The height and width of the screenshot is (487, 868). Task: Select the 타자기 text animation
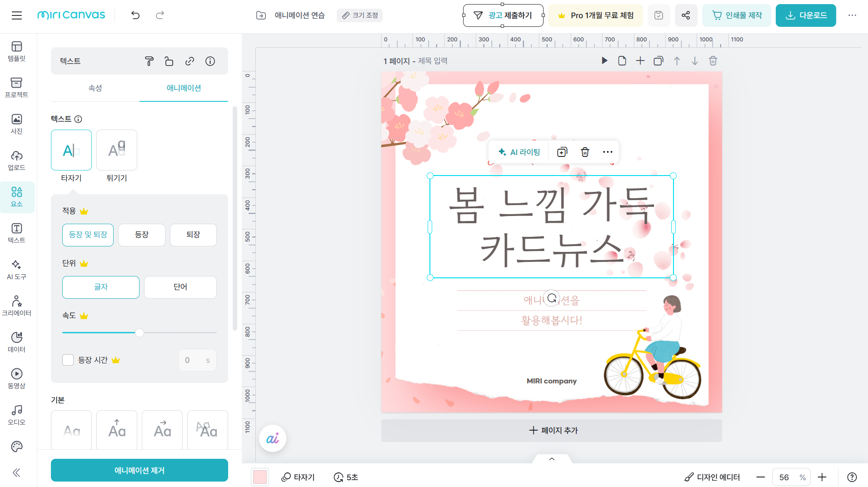(x=71, y=150)
